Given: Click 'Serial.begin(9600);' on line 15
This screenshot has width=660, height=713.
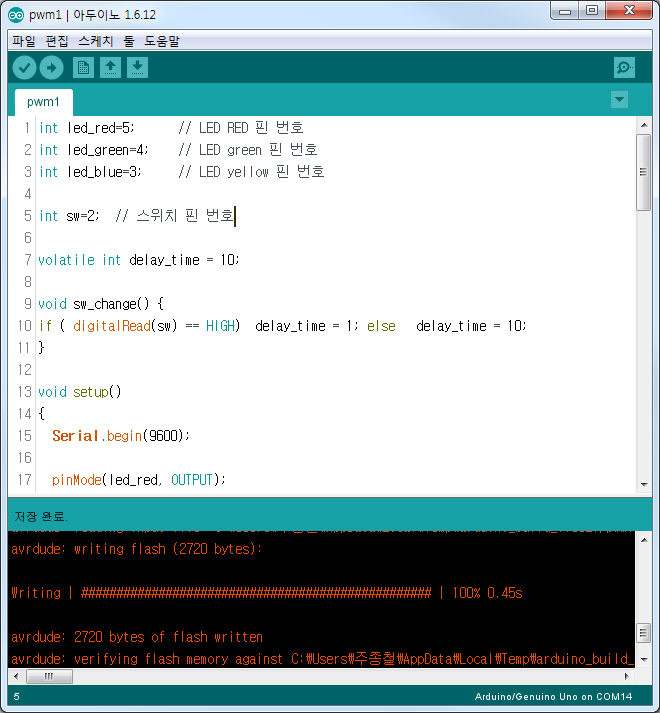Looking at the screenshot, I should click(121, 436).
